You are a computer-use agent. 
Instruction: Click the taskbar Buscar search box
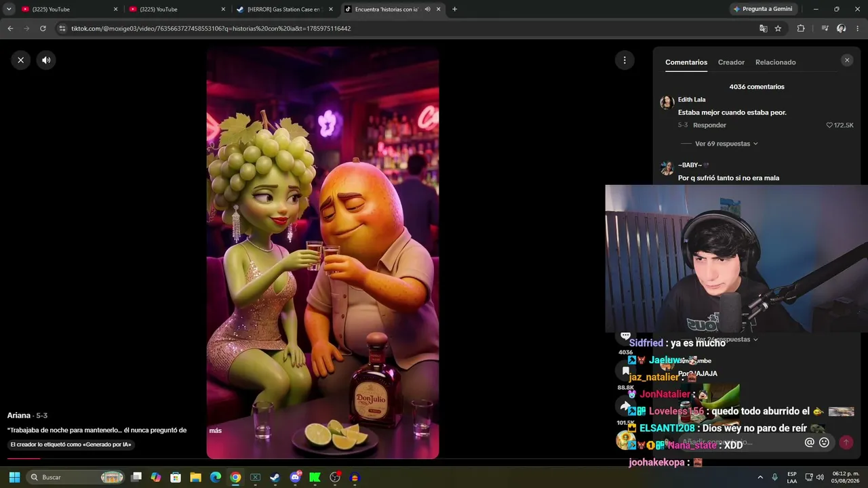[x=77, y=477]
